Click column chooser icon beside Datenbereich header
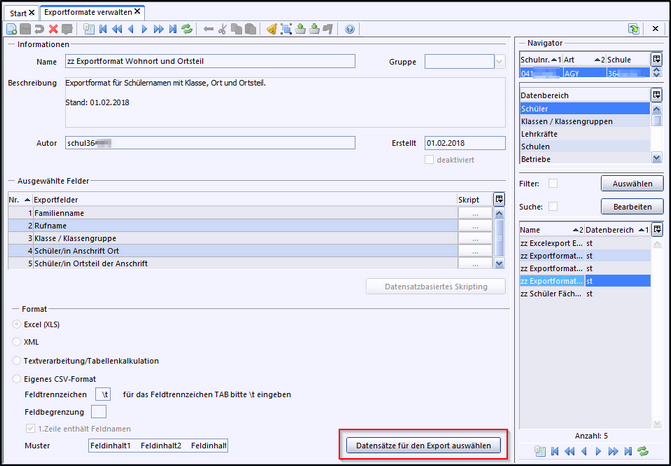 (656, 95)
